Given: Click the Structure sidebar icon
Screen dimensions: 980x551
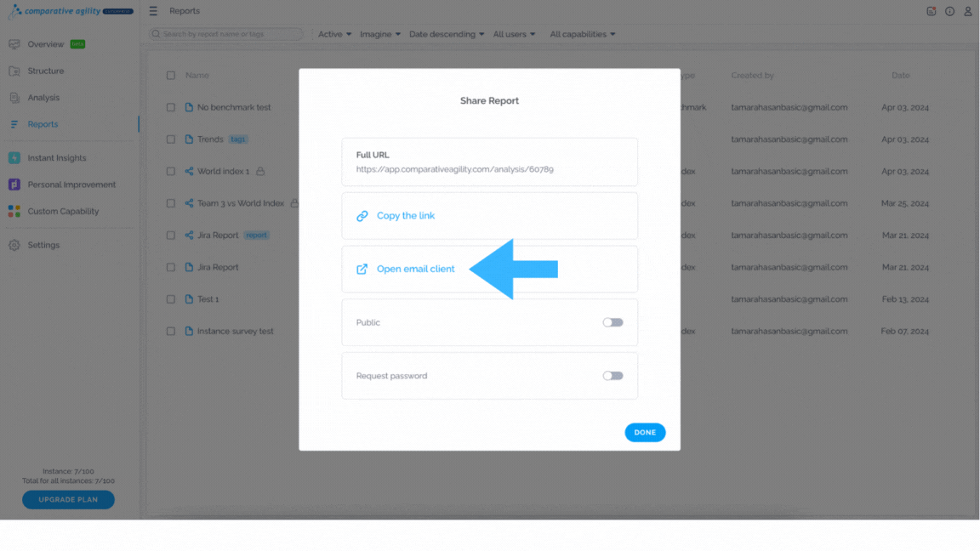Looking at the screenshot, I should (14, 71).
